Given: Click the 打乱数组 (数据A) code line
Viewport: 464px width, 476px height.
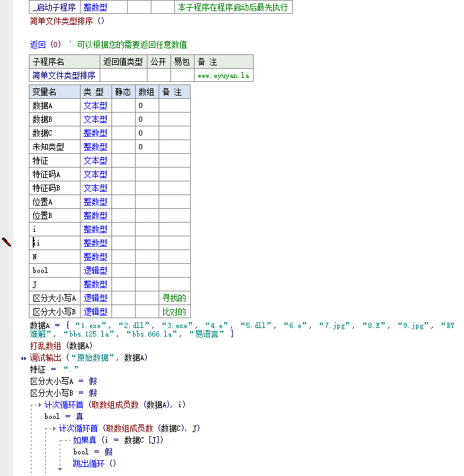Looking at the screenshot, I should click(61, 346).
